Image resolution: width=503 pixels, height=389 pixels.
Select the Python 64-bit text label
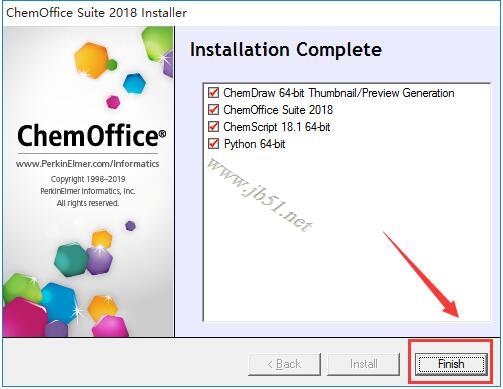[254, 144]
